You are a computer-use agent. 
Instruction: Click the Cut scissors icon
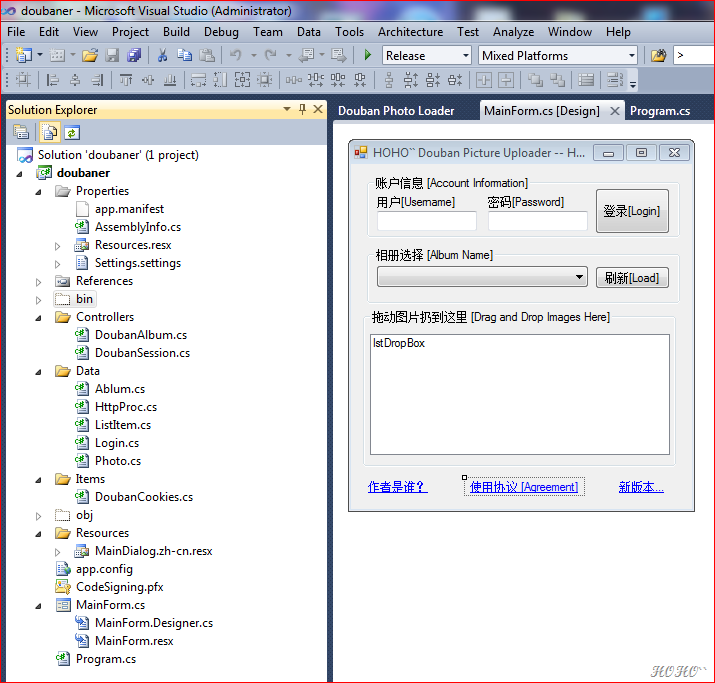pyautogui.click(x=162, y=55)
